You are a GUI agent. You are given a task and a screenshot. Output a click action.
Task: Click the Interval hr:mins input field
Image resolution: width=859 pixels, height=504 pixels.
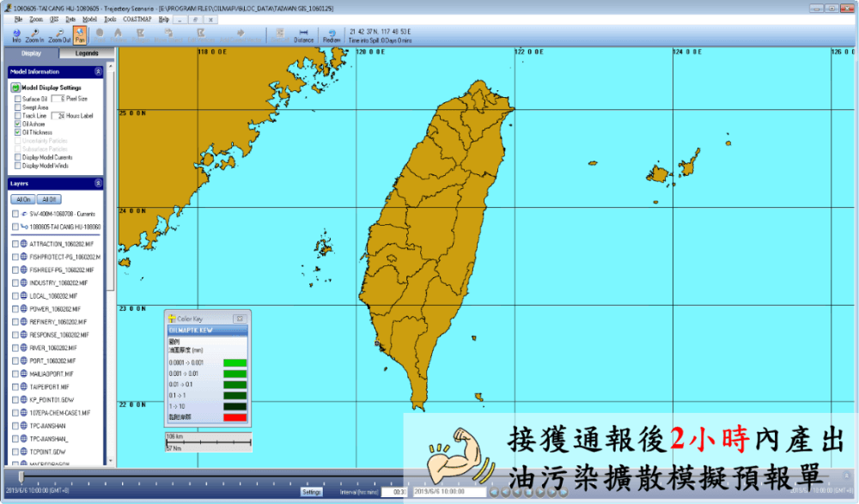pyautogui.click(x=394, y=492)
